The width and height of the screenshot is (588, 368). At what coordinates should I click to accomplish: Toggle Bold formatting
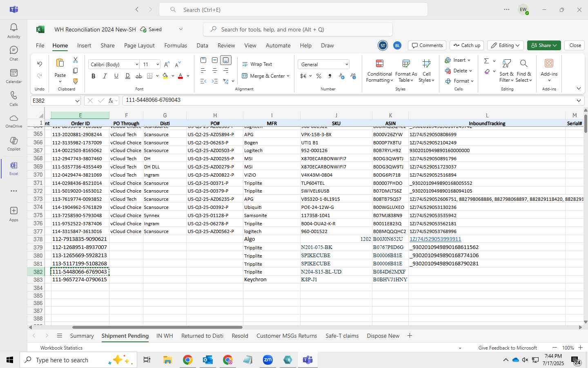(94, 76)
